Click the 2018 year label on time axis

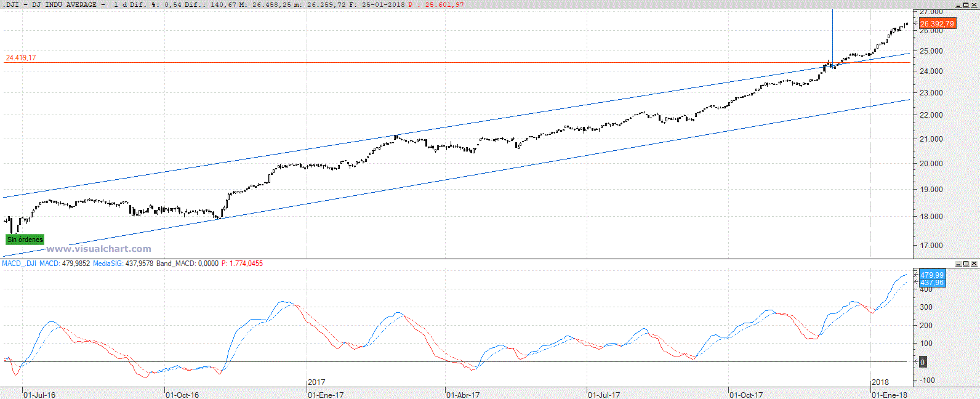click(880, 382)
